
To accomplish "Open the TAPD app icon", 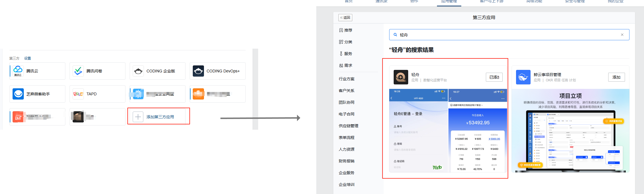I will [78, 94].
